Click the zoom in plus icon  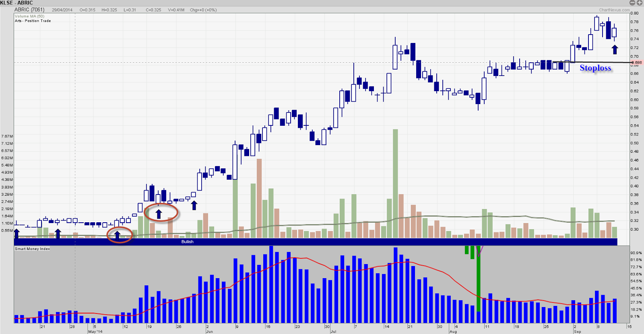click(x=640, y=3)
